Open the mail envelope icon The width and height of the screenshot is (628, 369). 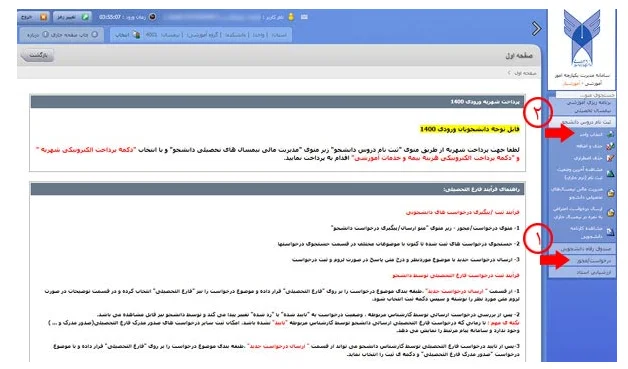pyautogui.click(x=304, y=17)
